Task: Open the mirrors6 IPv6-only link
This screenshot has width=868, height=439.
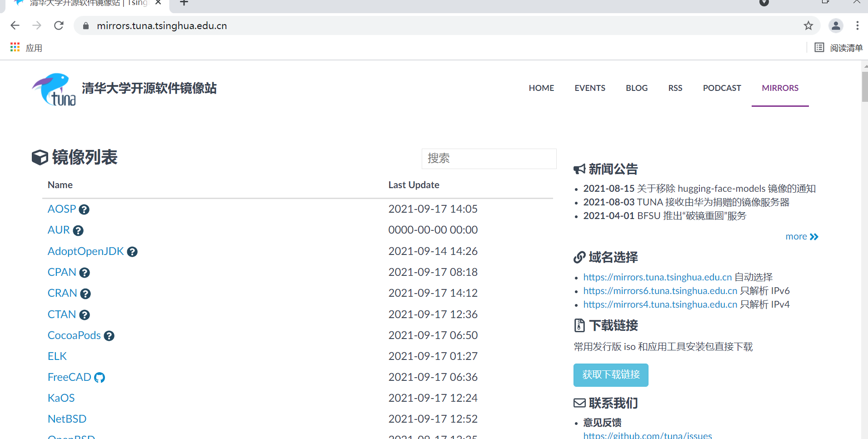Action: [x=660, y=291]
